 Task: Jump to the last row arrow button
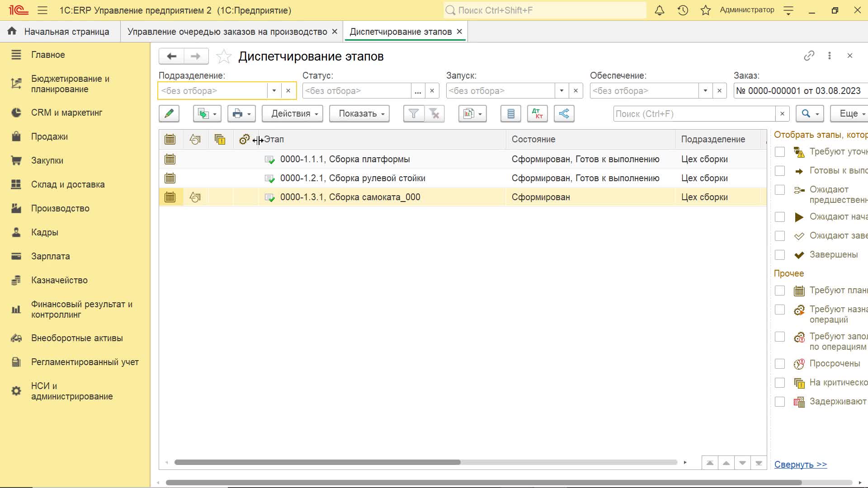[x=759, y=463]
